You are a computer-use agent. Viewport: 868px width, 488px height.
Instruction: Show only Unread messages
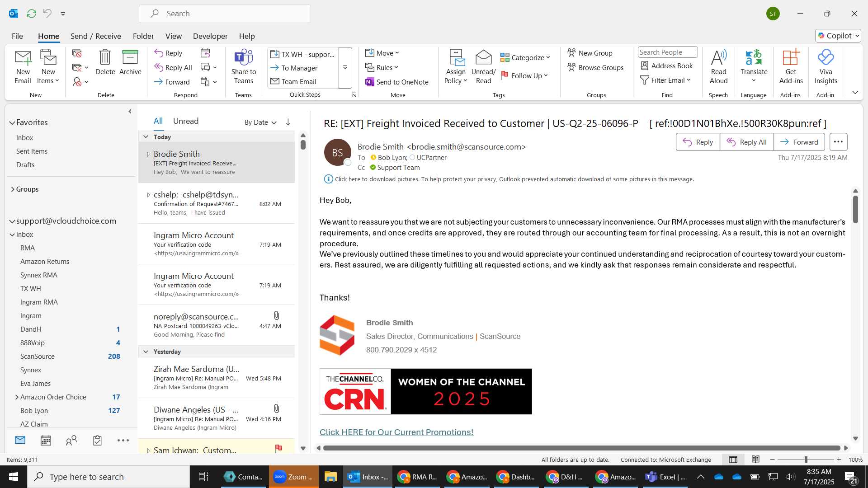point(186,121)
